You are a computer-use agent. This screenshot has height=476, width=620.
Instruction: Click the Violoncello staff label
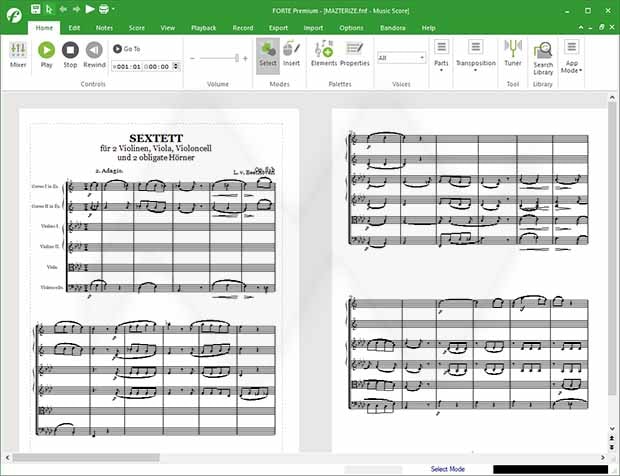tap(52, 287)
